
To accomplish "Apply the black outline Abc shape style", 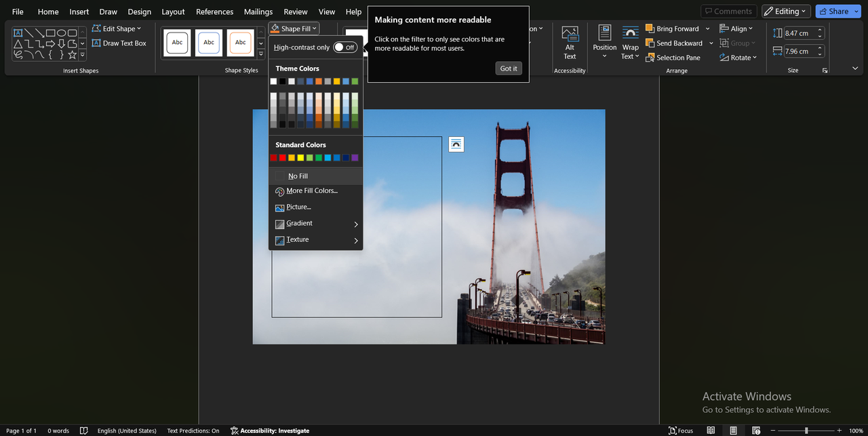I will click(x=178, y=43).
